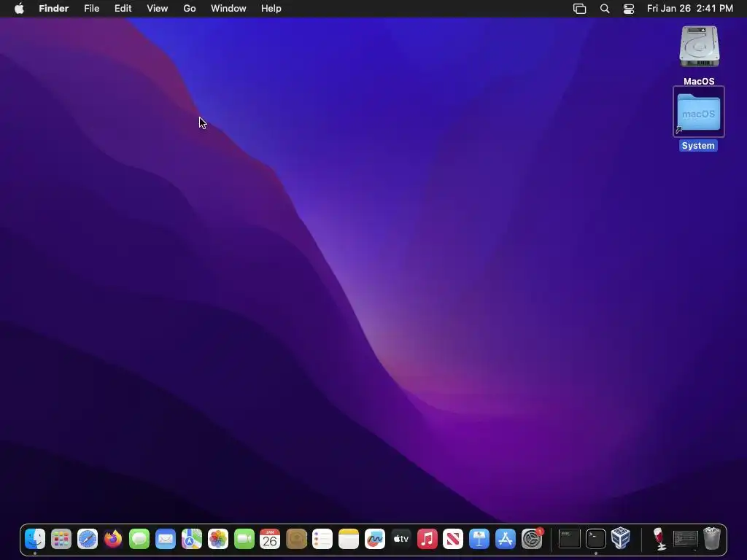This screenshot has height=560, width=747.
Task: Launch Firefox from the Dock
Action: click(x=113, y=539)
